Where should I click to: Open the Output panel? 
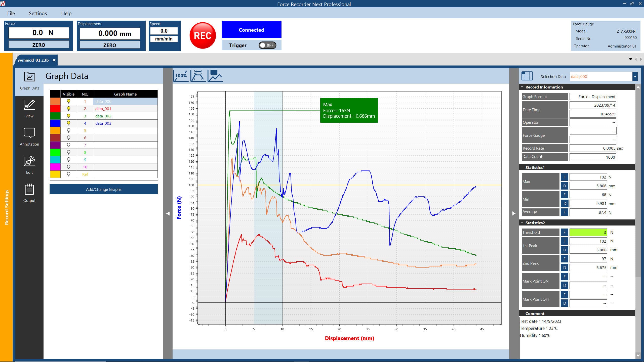pos(29,193)
